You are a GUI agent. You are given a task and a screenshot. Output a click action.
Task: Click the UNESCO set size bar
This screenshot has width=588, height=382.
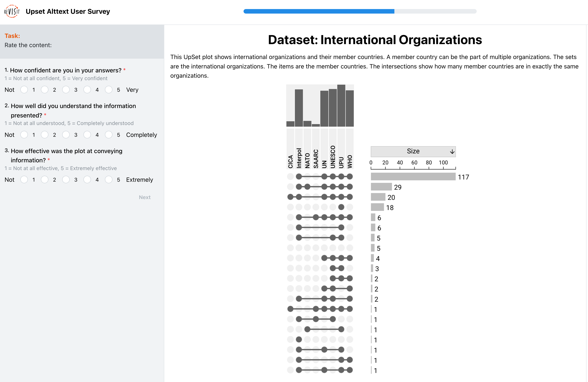click(333, 108)
